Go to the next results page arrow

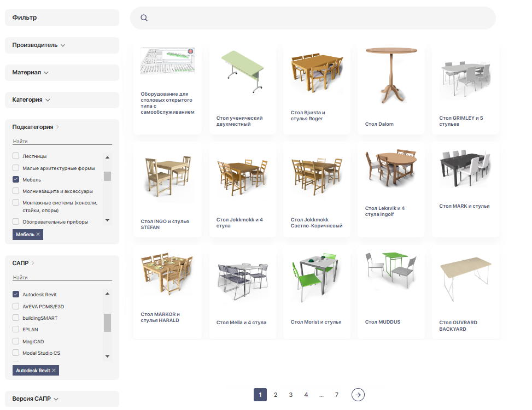[x=358, y=395]
